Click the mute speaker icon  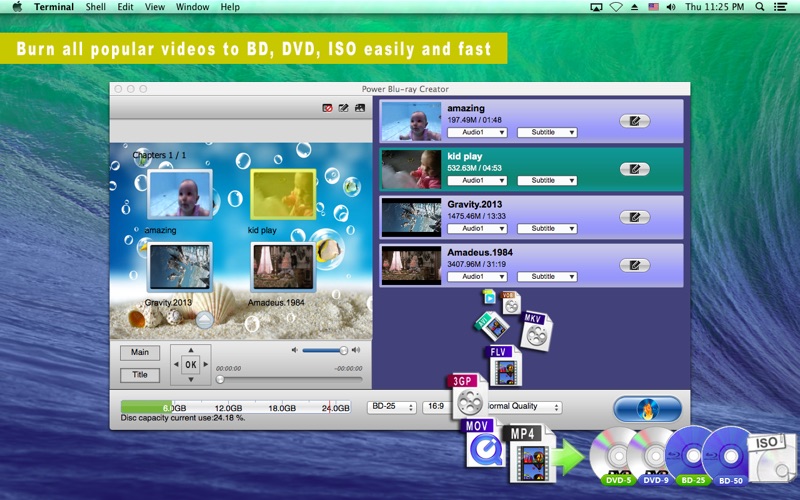click(294, 350)
